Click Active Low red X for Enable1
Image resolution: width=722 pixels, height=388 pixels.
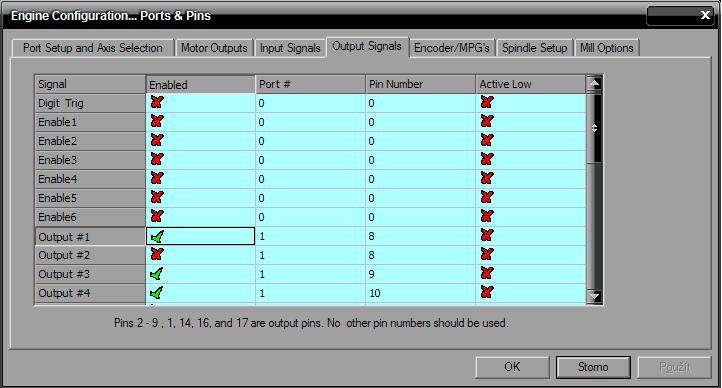coord(487,122)
